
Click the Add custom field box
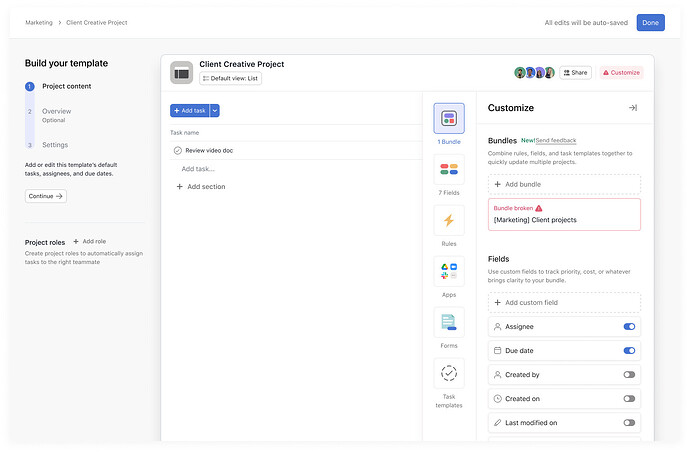tap(564, 303)
